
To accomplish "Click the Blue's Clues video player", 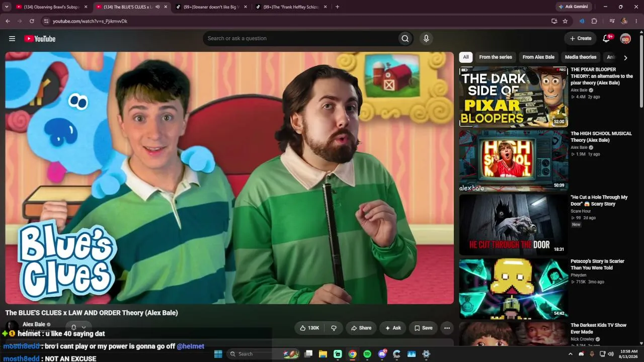I will (229, 178).
